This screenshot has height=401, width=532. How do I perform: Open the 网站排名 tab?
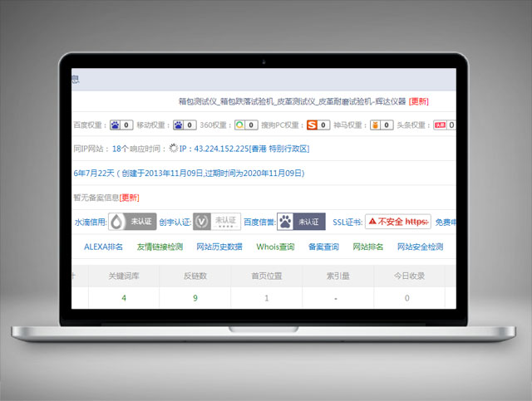(x=368, y=247)
